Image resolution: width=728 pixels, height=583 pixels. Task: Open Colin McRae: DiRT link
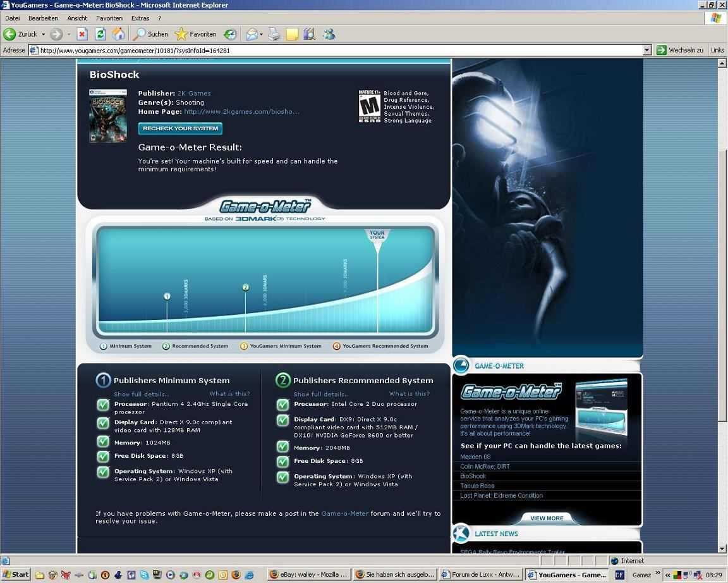(485, 467)
